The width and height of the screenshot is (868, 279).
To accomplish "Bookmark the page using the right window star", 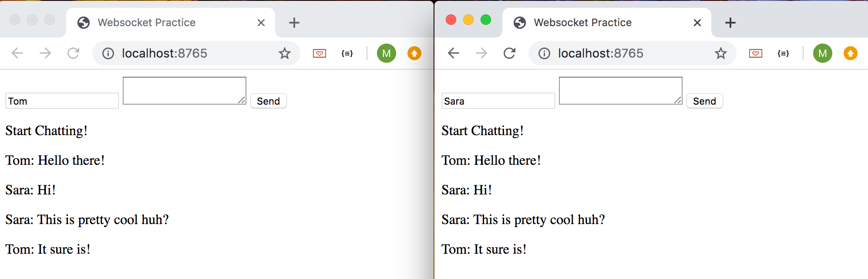I will [x=721, y=53].
